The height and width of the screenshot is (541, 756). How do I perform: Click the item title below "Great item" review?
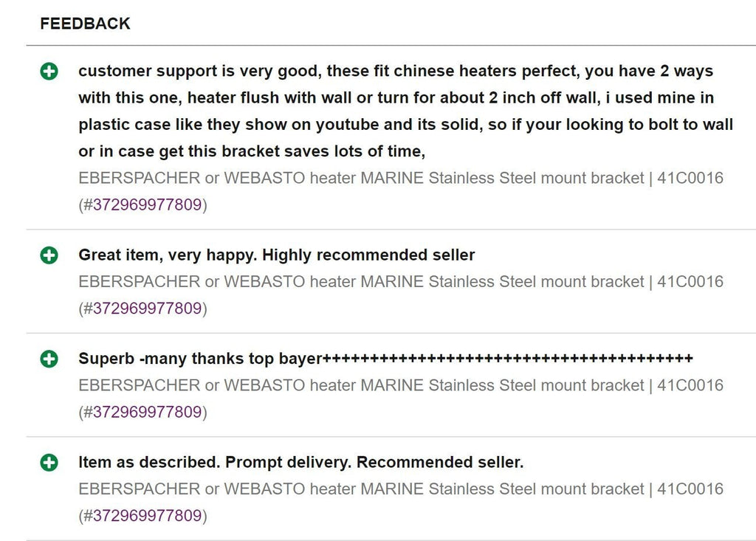pyautogui.click(x=362, y=282)
